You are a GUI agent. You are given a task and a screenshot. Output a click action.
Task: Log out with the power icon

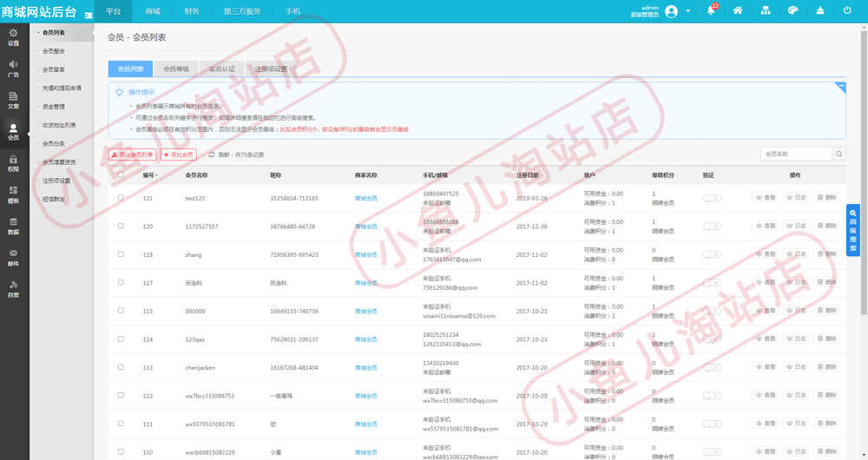(x=847, y=10)
